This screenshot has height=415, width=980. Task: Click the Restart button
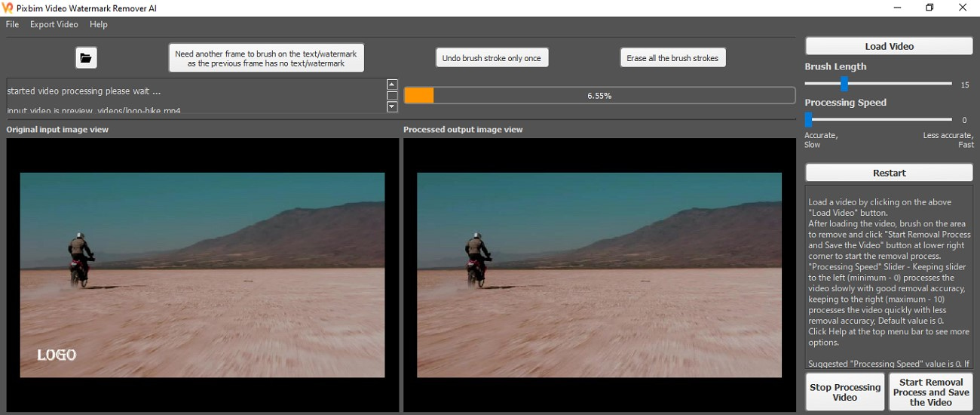[x=889, y=173]
